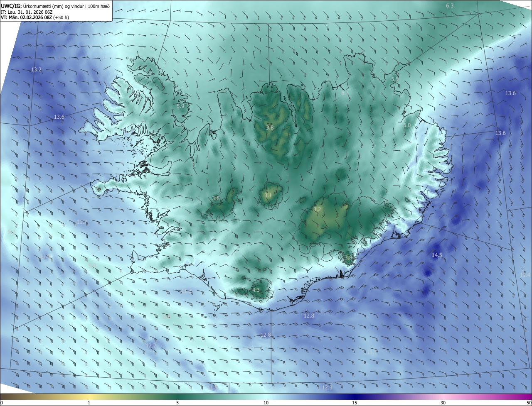
Task: Click the 6.3 value label
Action: 450,5
